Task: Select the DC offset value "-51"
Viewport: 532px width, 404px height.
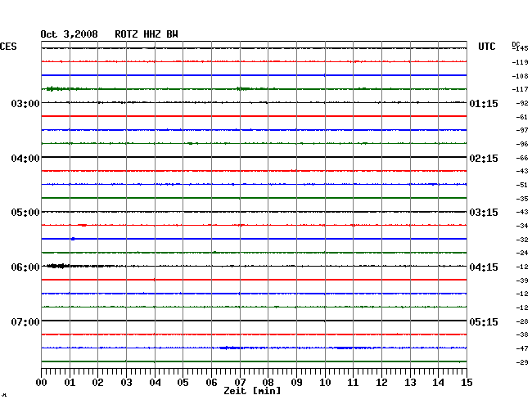Action: pyautogui.click(x=522, y=185)
